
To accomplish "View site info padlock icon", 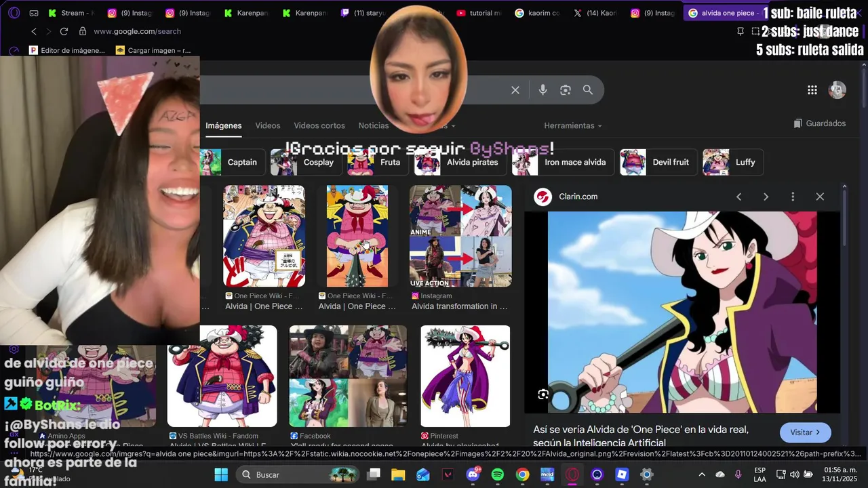I will 83,31.
